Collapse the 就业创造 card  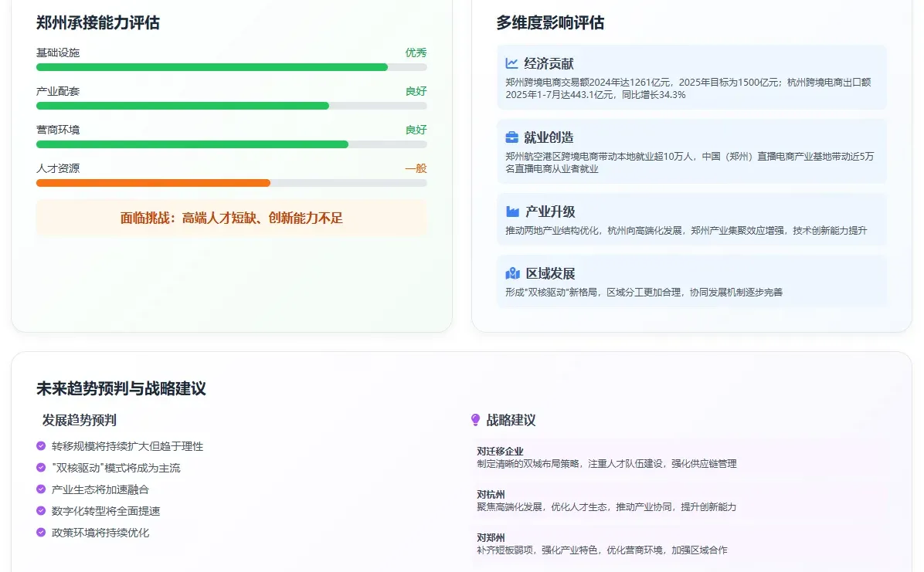click(x=691, y=151)
